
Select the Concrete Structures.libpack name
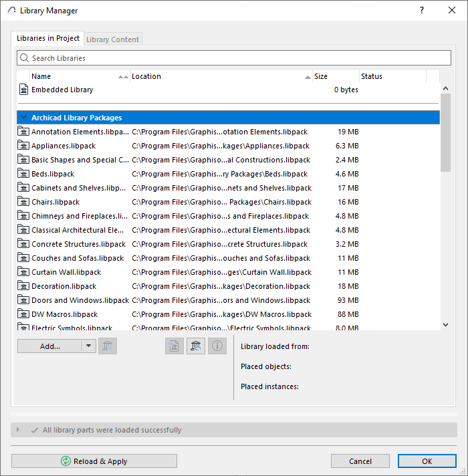[78, 244]
